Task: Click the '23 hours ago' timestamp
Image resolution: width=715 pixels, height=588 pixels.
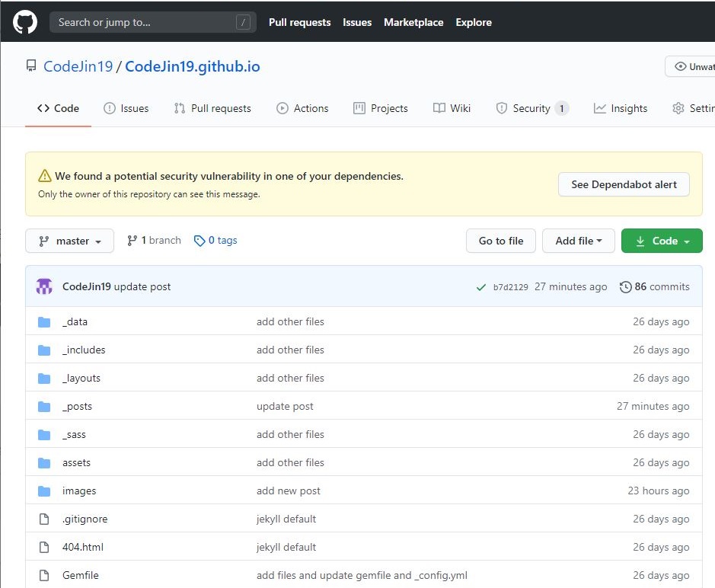Action: pyautogui.click(x=659, y=491)
